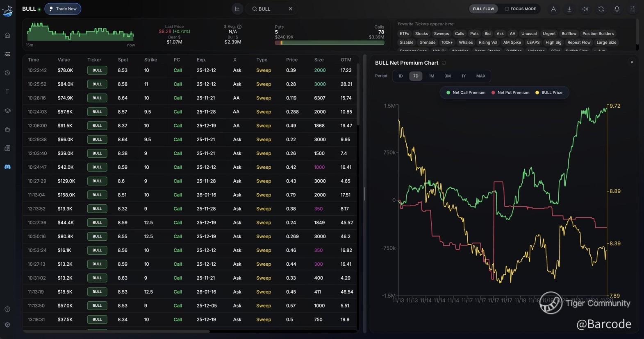Viewport: 644px width, 339px height.
Task: Open the help question mark icon
Action: tap(7, 309)
